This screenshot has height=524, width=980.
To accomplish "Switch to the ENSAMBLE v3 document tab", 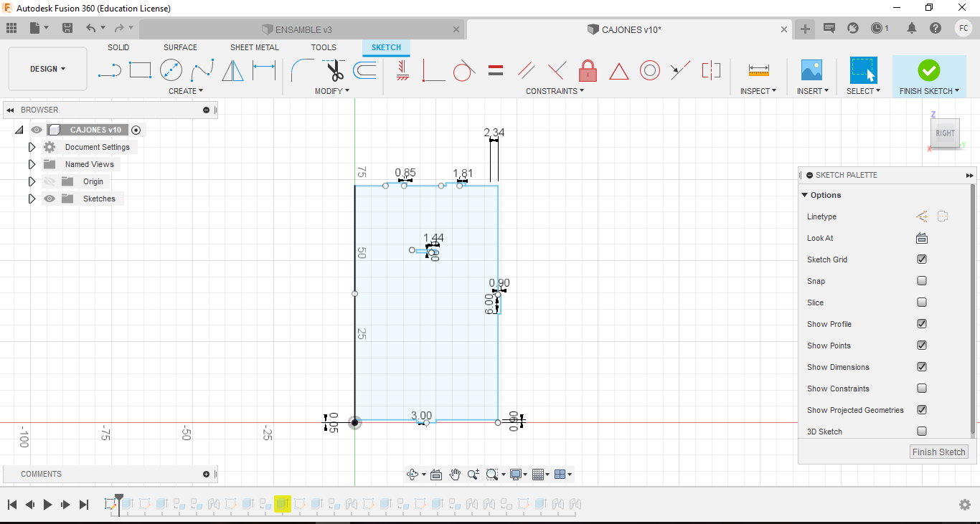I will (x=302, y=29).
